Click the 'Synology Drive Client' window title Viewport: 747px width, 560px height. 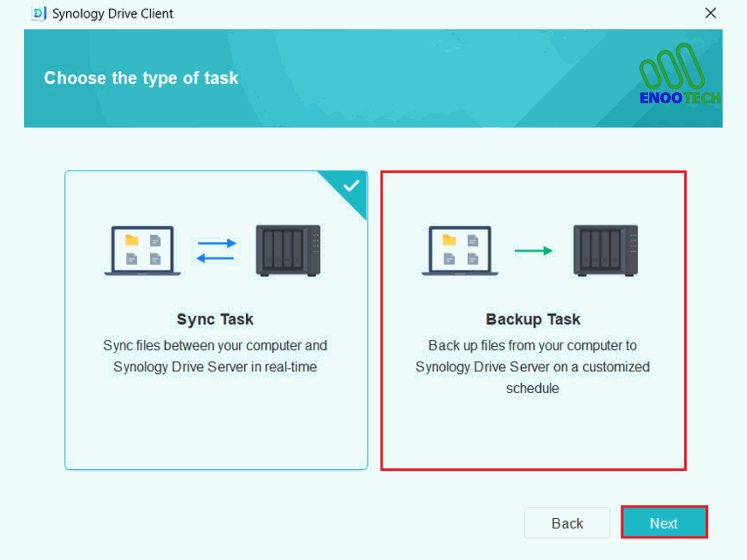tap(113, 14)
